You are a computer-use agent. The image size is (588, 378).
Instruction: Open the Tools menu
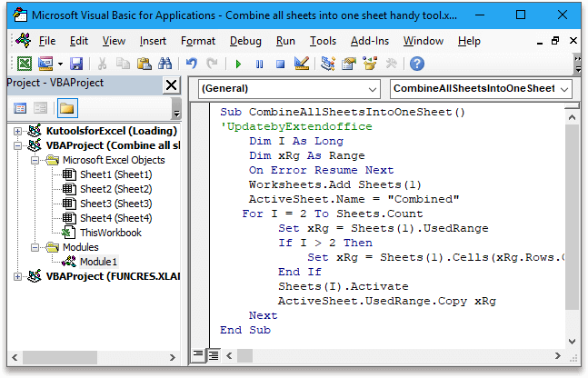tap(323, 41)
